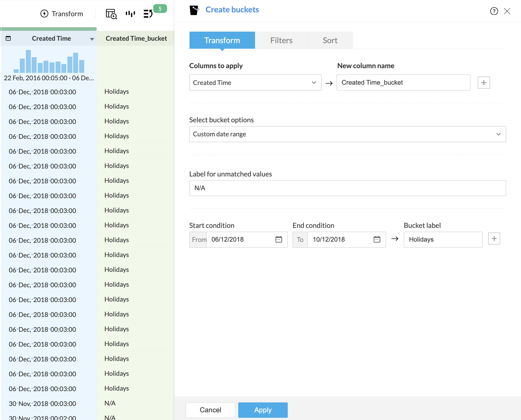The width and height of the screenshot is (521, 420).
Task: Open the Start condition calendar picker
Action: pos(279,239)
